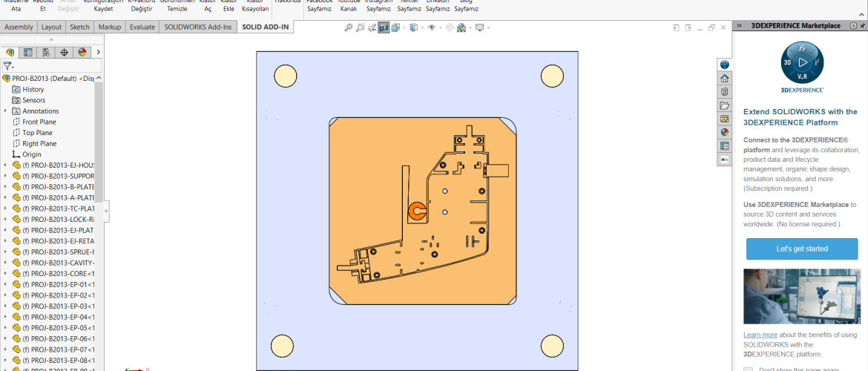Expand the PROJ-B2013-EP-01 component
This screenshot has height=371, width=868.
(x=5, y=285)
